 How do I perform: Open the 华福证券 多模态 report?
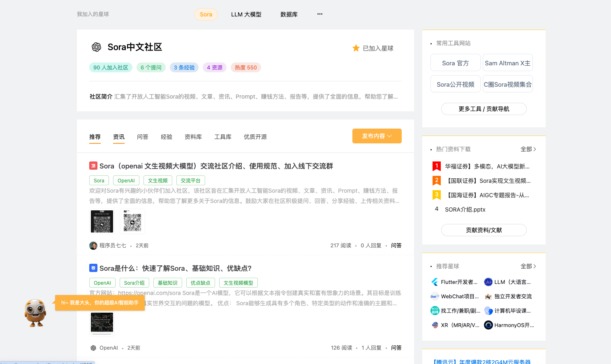(487, 166)
